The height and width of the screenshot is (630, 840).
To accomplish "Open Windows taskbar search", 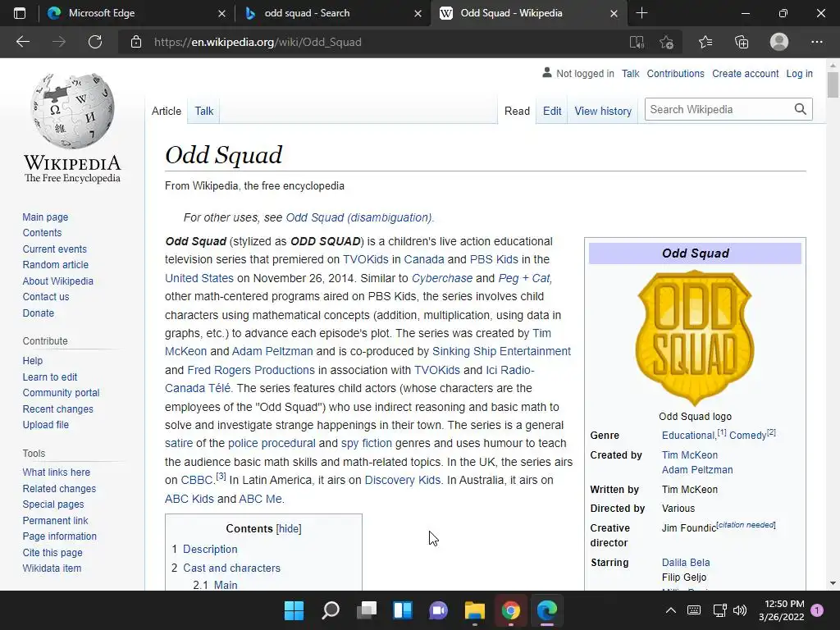I will [330, 610].
